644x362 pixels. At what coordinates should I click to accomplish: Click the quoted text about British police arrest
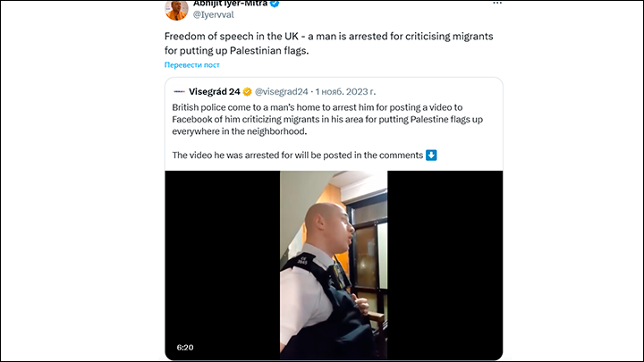[327, 119]
